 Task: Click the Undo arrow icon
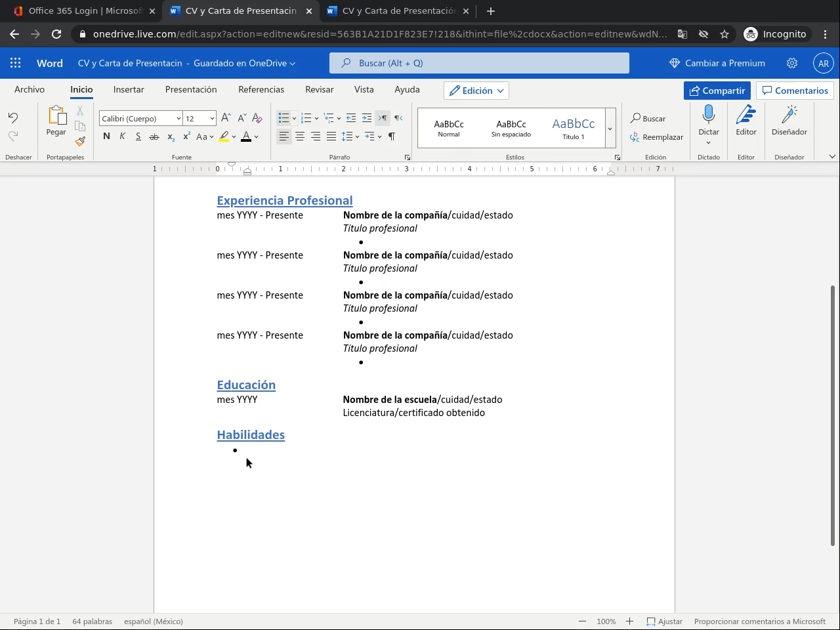click(x=13, y=118)
